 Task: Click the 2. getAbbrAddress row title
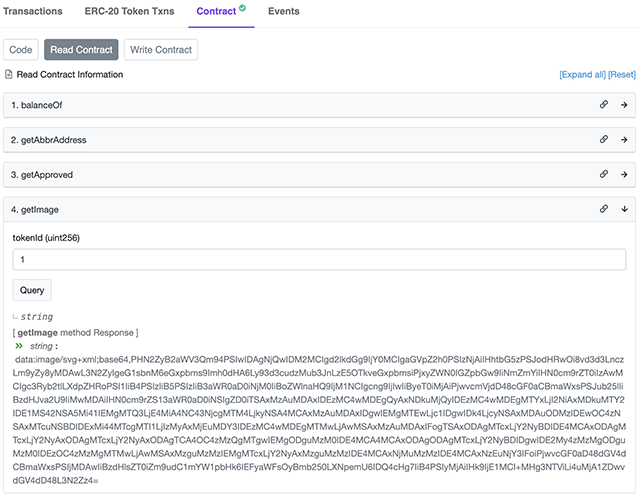[49, 140]
